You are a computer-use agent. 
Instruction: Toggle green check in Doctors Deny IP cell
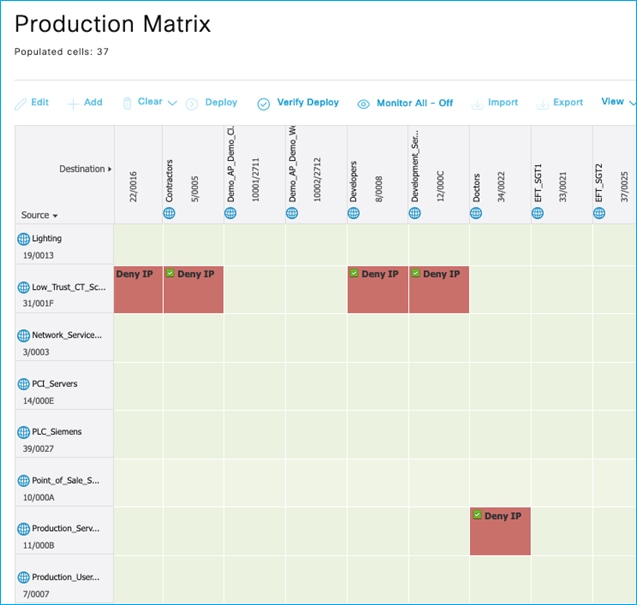tap(477, 515)
